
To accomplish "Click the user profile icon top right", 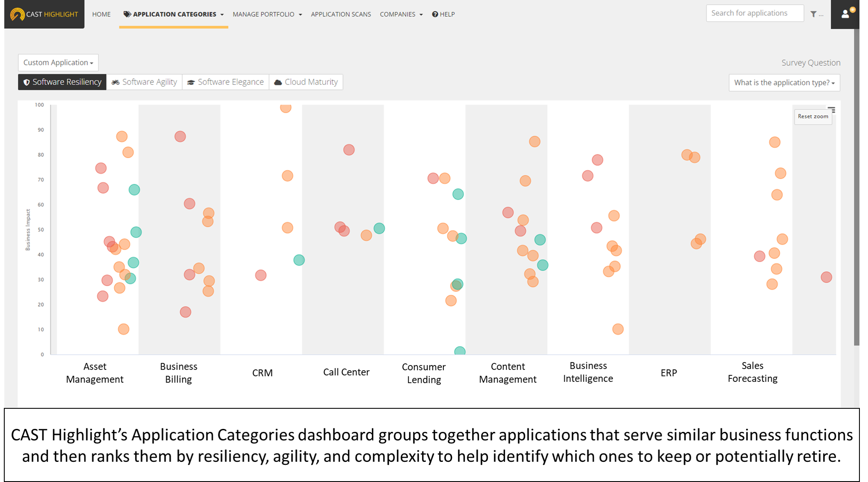I will pyautogui.click(x=845, y=14).
